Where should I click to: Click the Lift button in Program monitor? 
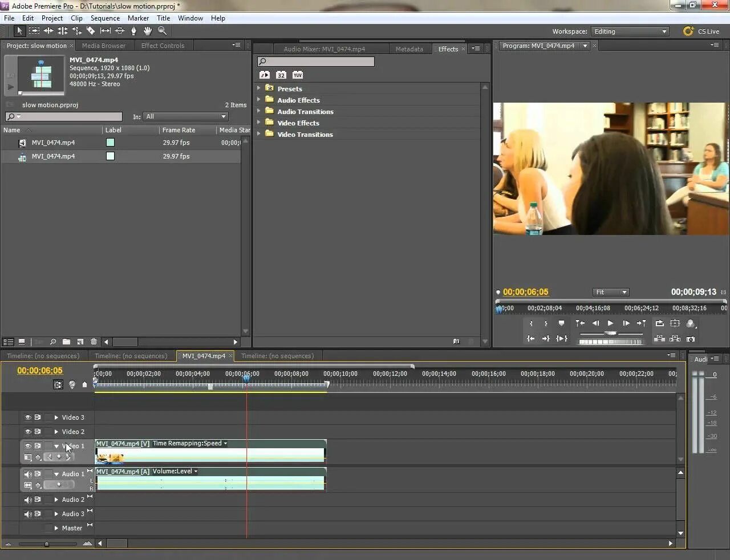coord(659,338)
